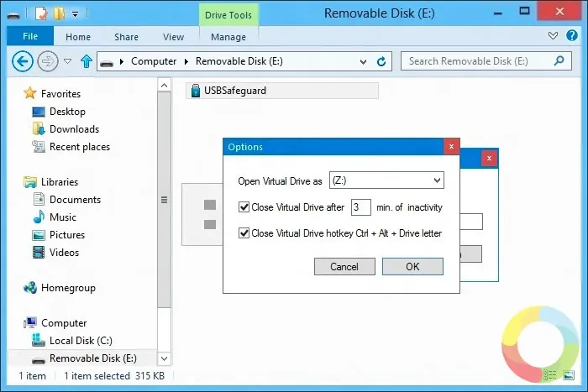Close the window behind Options dialog

click(490, 158)
